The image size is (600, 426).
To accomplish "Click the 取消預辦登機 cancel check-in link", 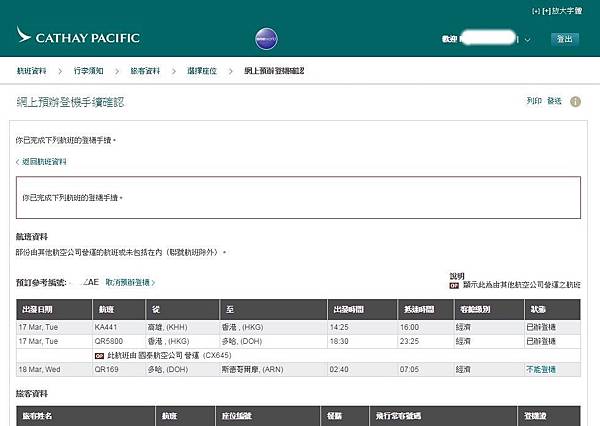I will point(130,282).
